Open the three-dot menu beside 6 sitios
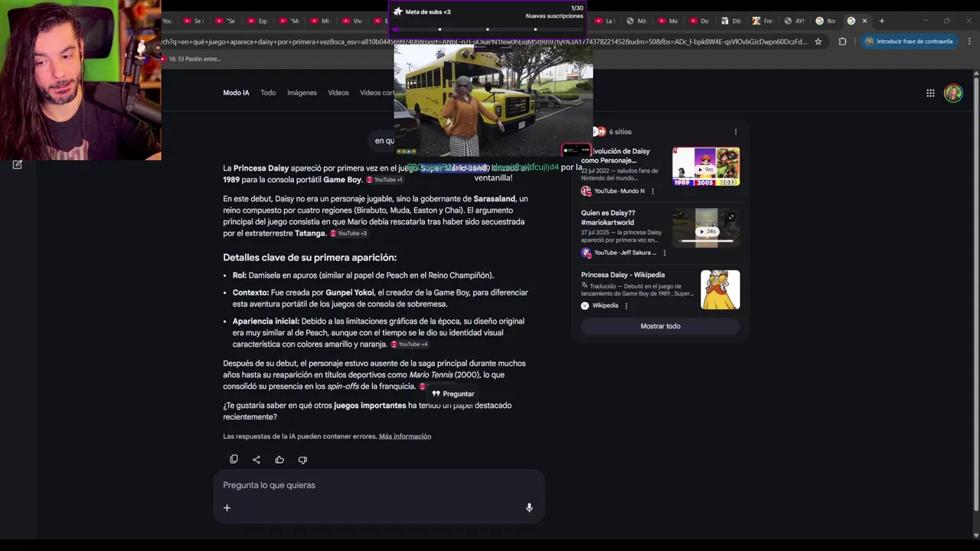This screenshot has width=980, height=551. click(x=736, y=132)
